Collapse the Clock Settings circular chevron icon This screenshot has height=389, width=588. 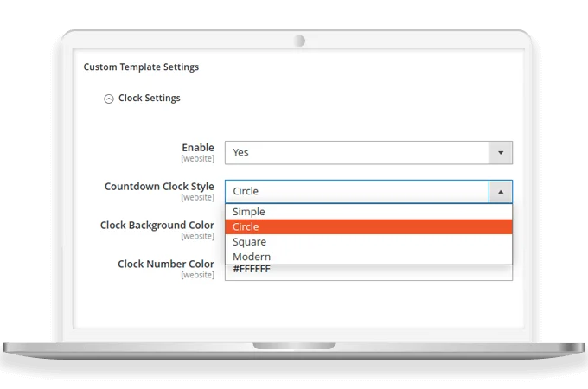point(108,99)
